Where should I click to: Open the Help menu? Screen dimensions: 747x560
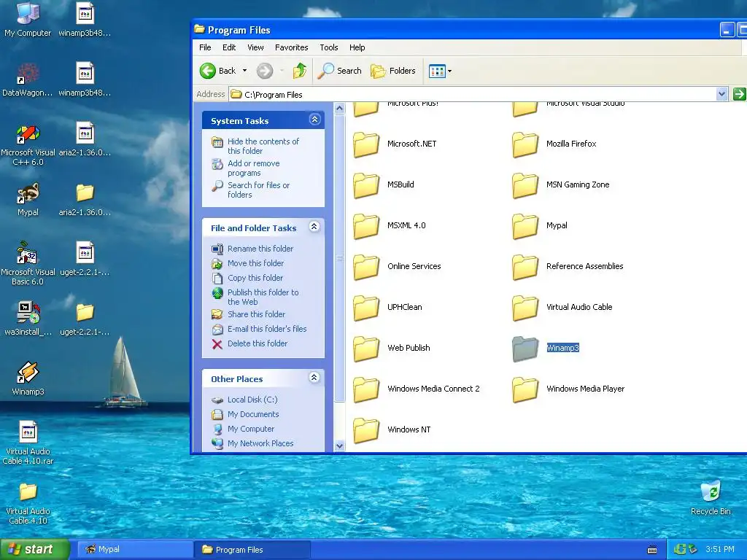357,47
